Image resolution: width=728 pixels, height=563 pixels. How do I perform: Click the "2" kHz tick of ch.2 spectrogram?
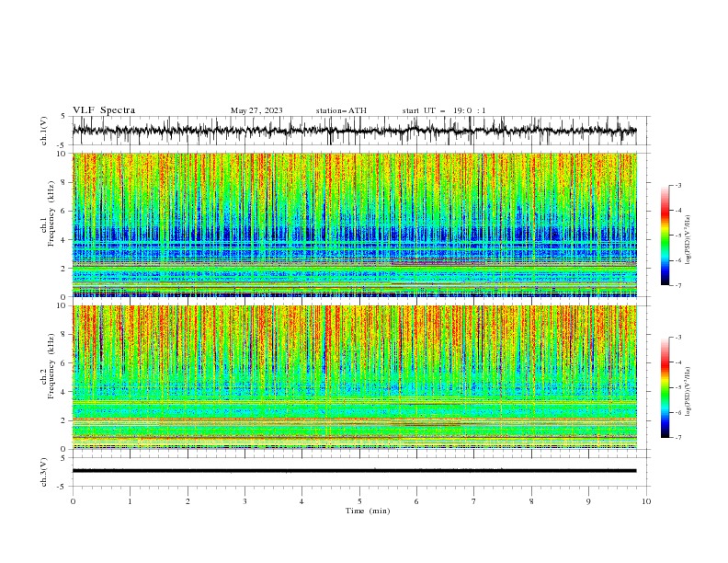65,420
